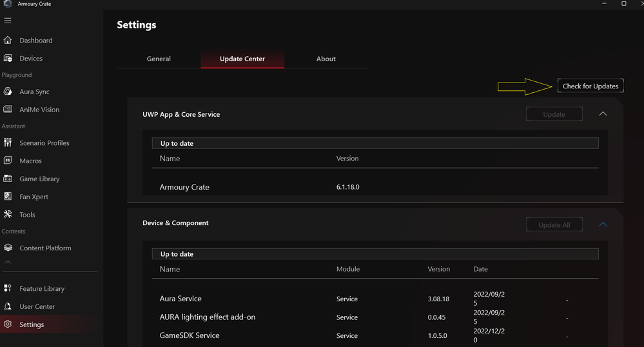Open Aura Sync from sidebar
The height and width of the screenshot is (347, 644).
(34, 92)
